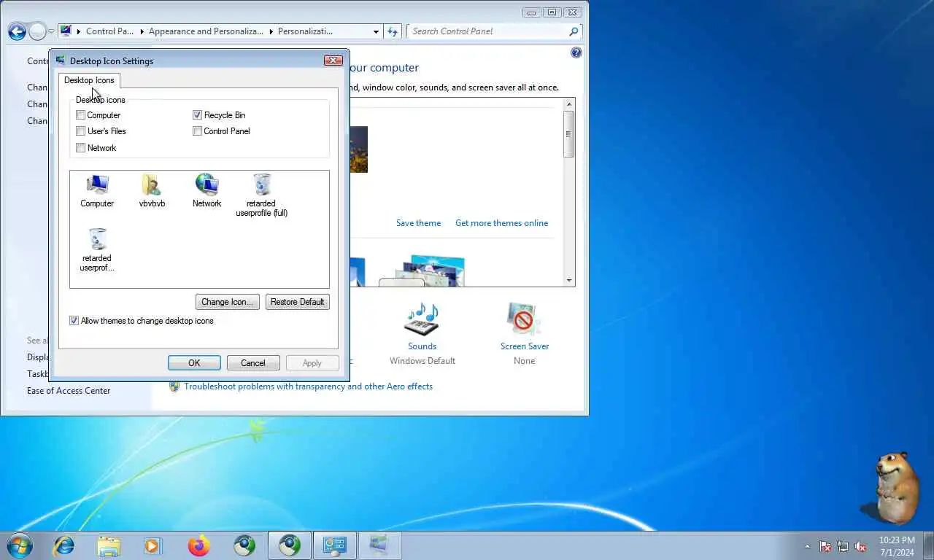Screen dimensions: 934x560
Task: Tick the User's Files checkbox
Action: pyautogui.click(x=81, y=131)
